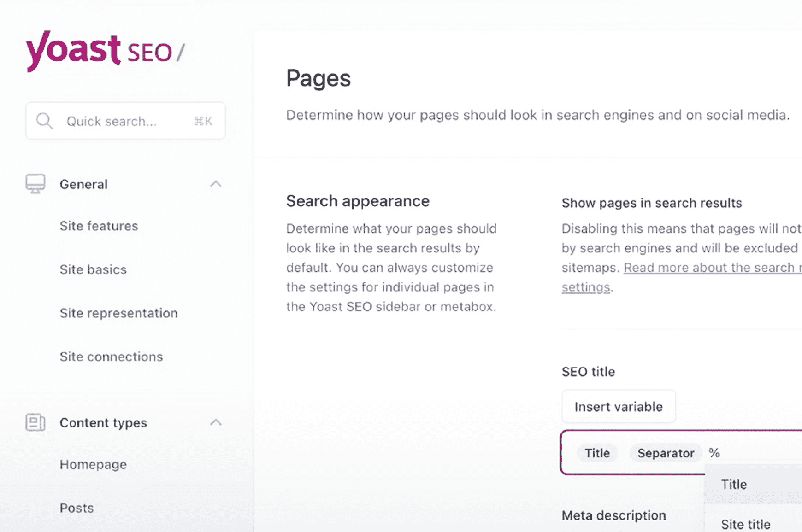Focus the Quick search field

124,121
